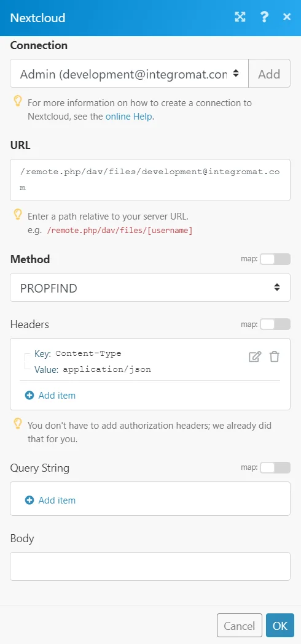This screenshot has width=301, height=644.
Task: Click OK to confirm settings
Action: pyautogui.click(x=280, y=626)
